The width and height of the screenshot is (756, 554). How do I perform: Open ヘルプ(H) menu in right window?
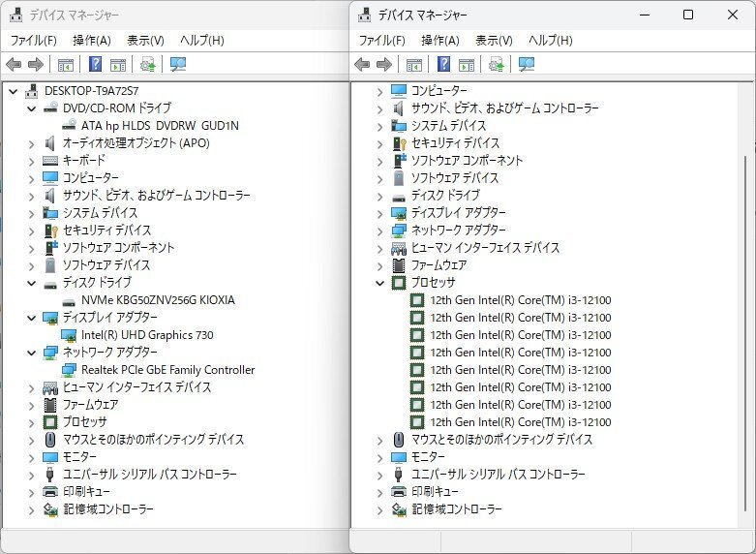[551, 40]
